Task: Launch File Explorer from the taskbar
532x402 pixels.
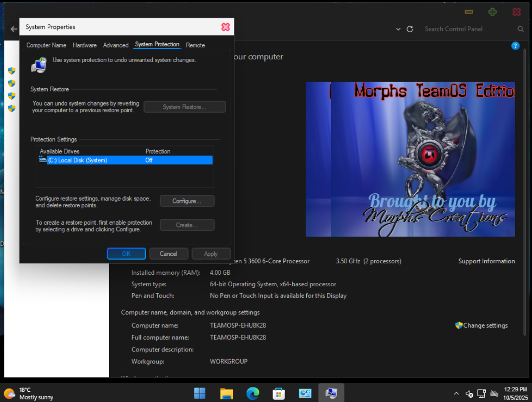Action: click(226, 393)
